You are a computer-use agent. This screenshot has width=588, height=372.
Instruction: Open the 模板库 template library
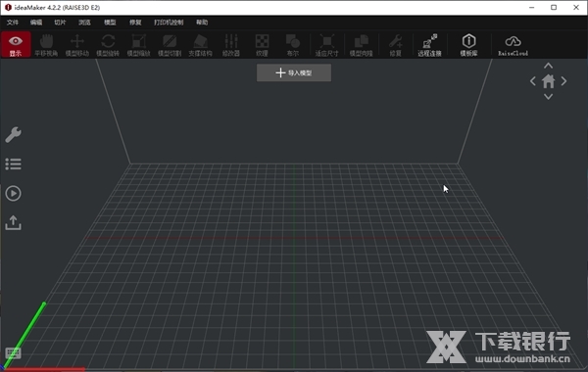pyautogui.click(x=468, y=45)
